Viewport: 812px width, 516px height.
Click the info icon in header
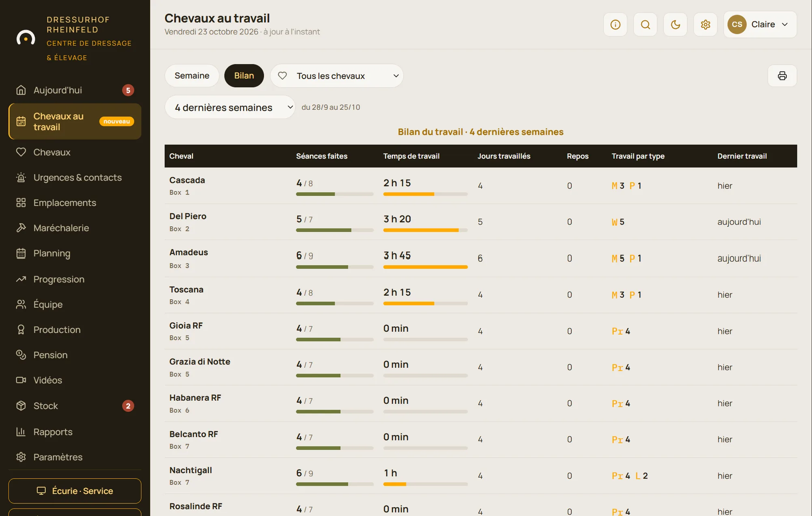point(615,25)
